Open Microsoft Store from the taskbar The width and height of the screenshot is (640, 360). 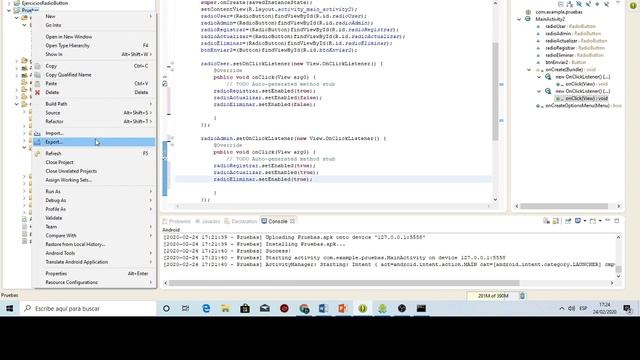pyautogui.click(x=245, y=309)
